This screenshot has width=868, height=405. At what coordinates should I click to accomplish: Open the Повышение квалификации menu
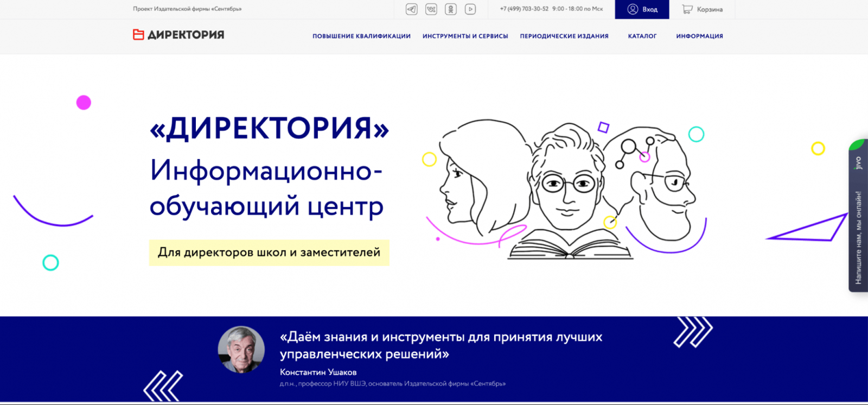tap(361, 36)
